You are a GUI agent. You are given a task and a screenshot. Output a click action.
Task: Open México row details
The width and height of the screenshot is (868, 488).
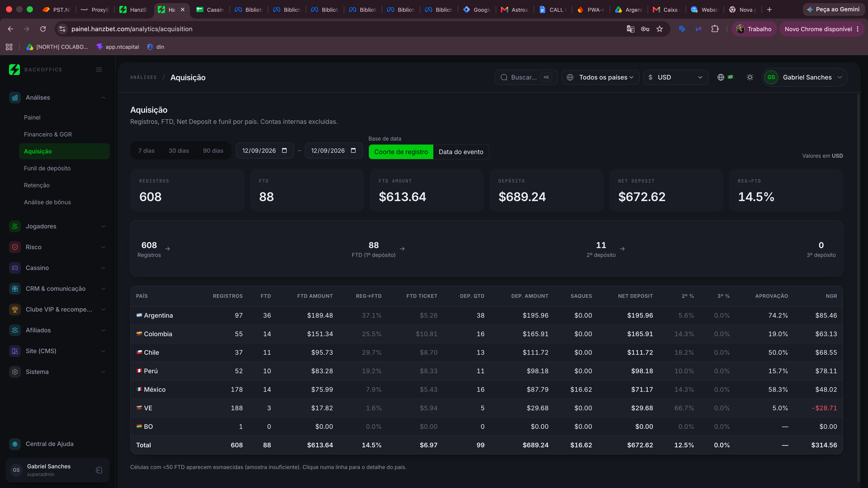486,390
